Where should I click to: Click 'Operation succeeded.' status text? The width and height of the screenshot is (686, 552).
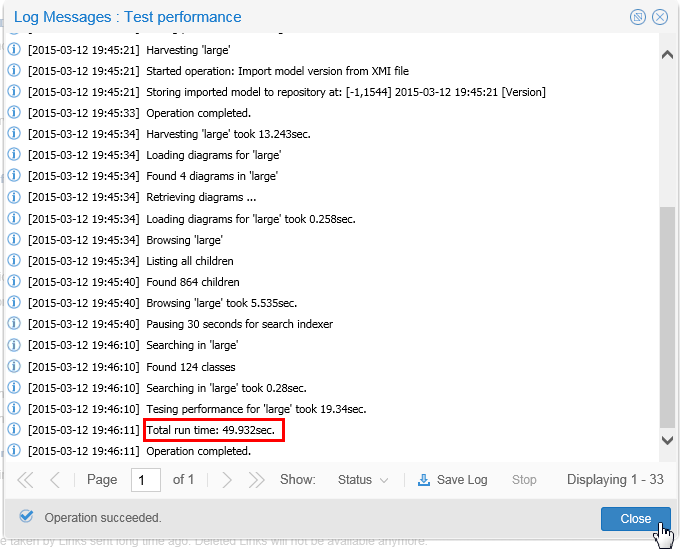[103, 518]
